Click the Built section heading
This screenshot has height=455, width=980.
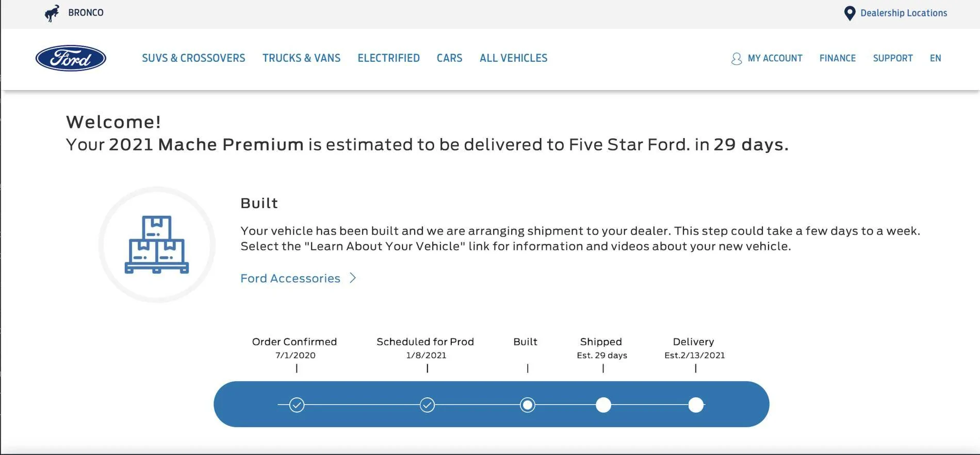pyautogui.click(x=259, y=203)
